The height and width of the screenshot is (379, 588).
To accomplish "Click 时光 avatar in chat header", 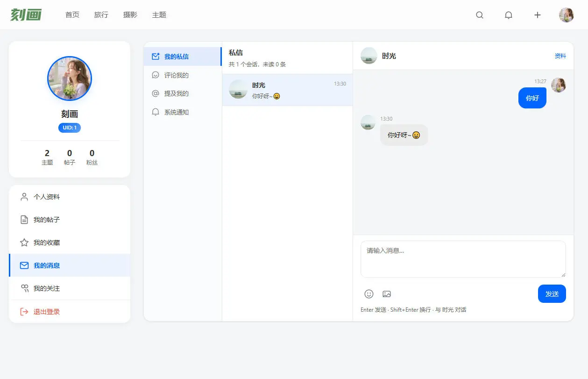I will [369, 56].
